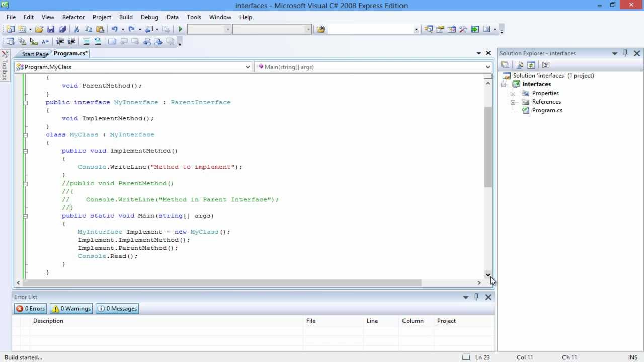
Task: Click the editor horizontal scrollbar thumb
Action: (222, 283)
